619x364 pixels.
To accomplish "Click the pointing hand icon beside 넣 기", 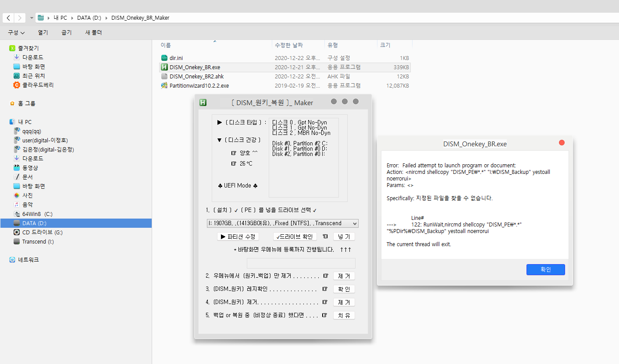I will click(325, 237).
